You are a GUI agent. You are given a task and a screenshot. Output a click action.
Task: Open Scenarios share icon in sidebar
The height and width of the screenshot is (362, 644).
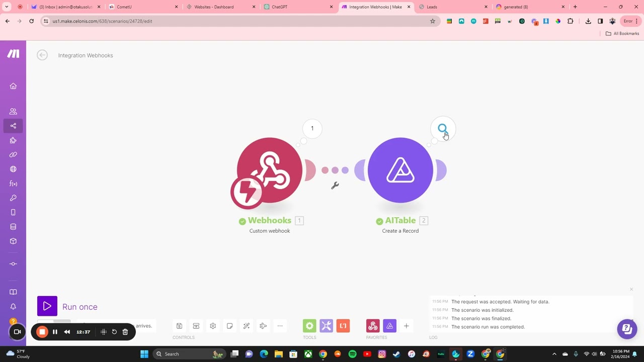pyautogui.click(x=13, y=126)
